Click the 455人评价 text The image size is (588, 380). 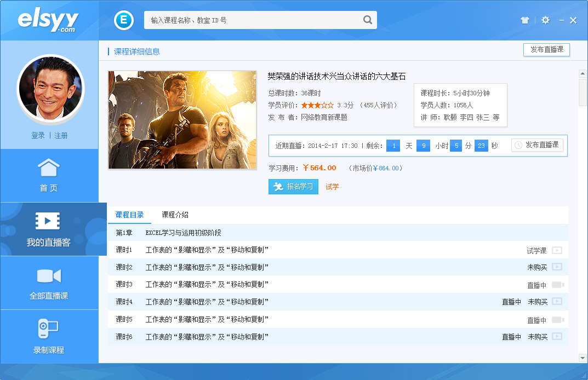click(x=378, y=105)
